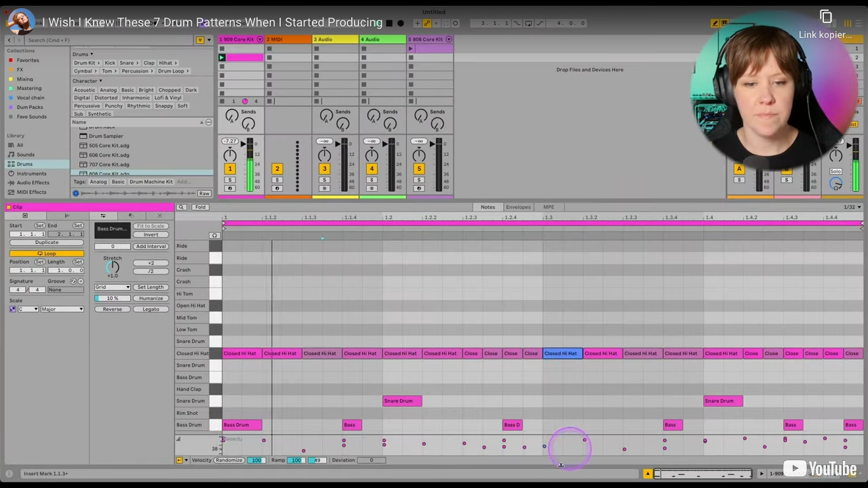Click the headphone preview icon above piano roll

pos(215,235)
